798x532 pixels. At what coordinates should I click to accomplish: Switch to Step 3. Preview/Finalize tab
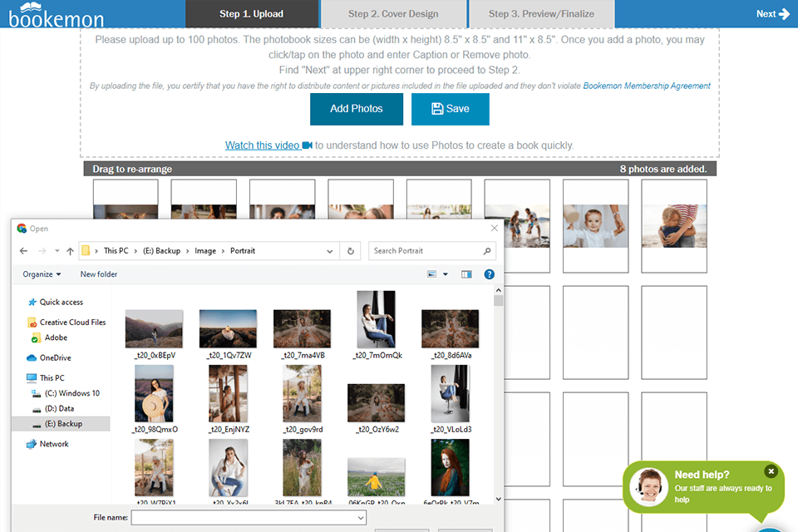pos(541,14)
